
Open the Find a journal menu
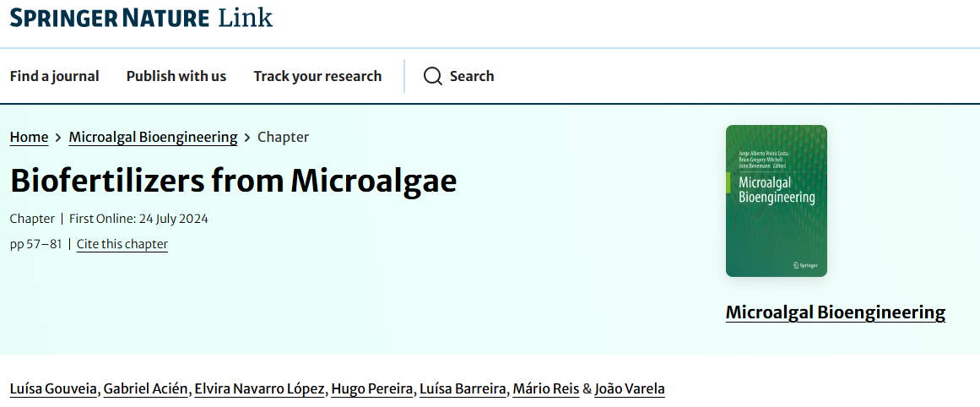pyautogui.click(x=54, y=76)
